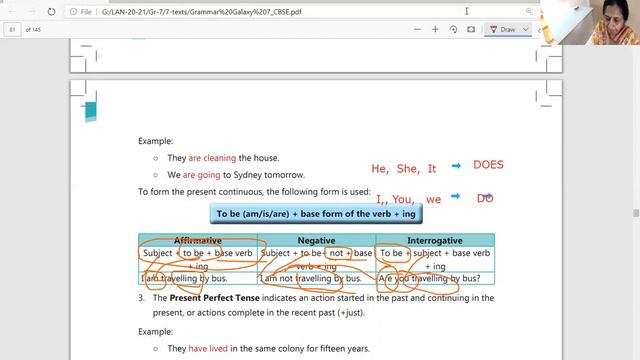
Task: Zoom in the PDF with plus button
Action: point(435,29)
